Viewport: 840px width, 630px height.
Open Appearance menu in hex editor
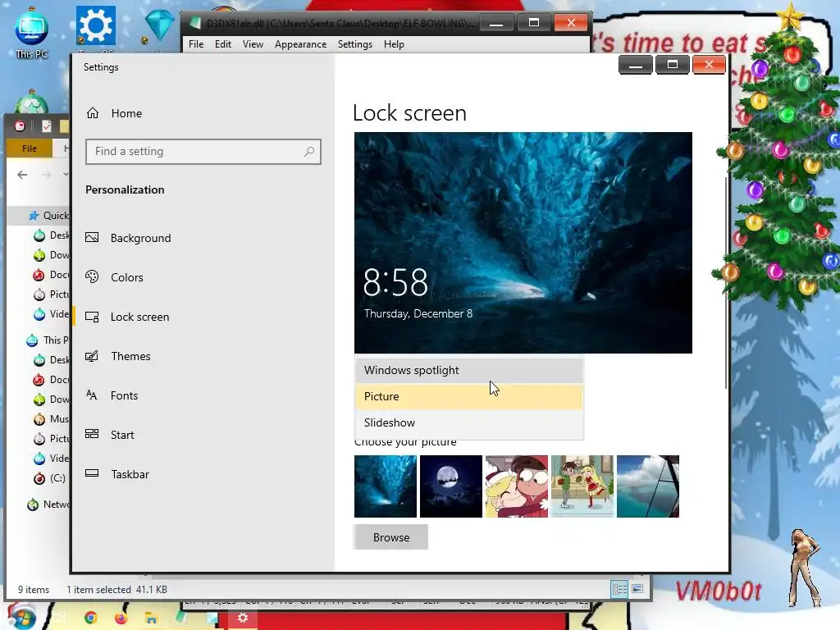300,44
